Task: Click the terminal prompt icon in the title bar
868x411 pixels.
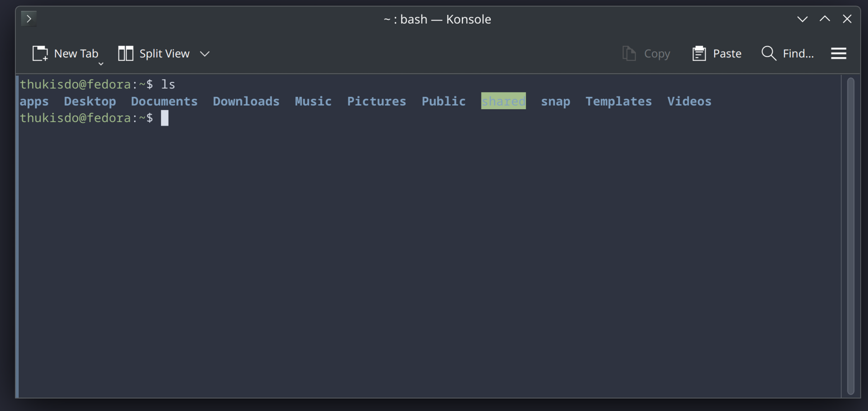Action: 29,19
